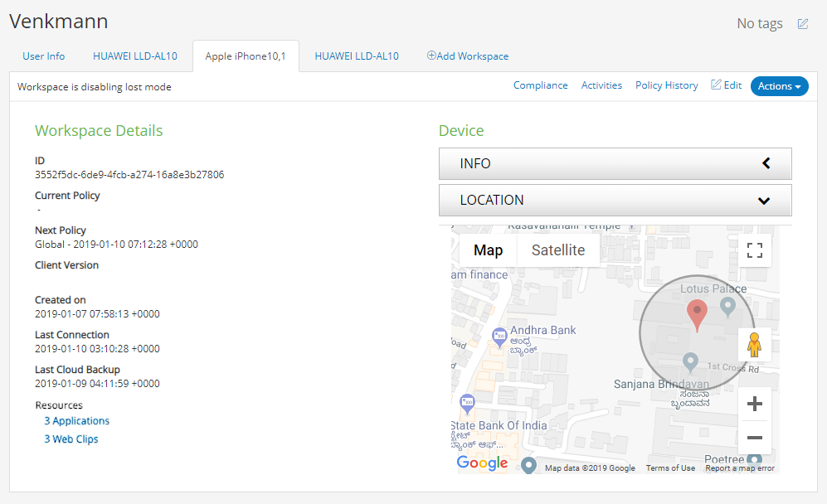Select the Apple iPhone10,1 tab

coord(246,56)
